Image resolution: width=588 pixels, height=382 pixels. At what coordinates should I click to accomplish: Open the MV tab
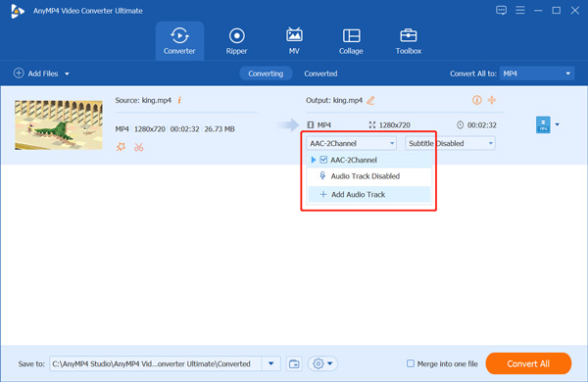(x=294, y=41)
